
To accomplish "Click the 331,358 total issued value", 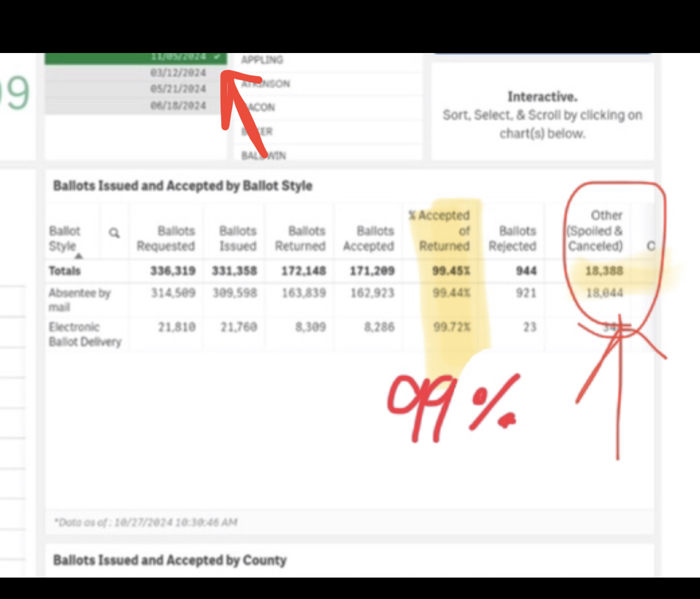I will pyautogui.click(x=234, y=271).
